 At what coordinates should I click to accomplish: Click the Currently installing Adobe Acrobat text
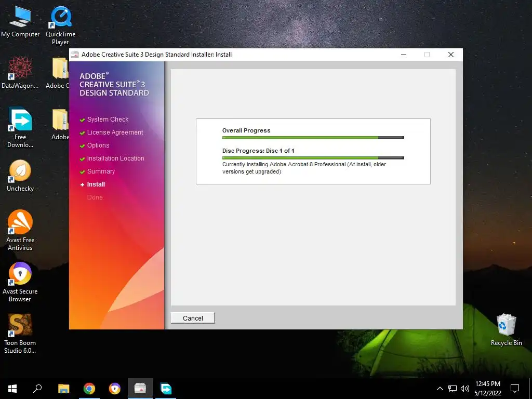(x=304, y=168)
